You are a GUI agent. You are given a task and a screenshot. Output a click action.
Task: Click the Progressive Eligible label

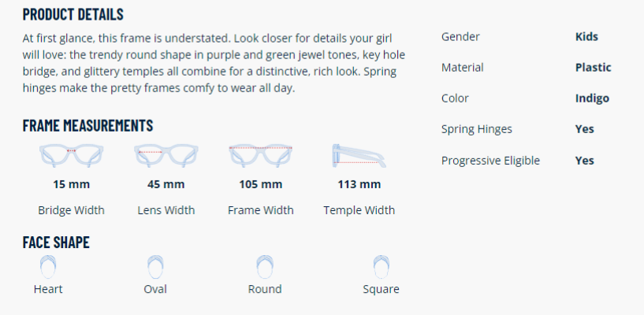(x=490, y=161)
